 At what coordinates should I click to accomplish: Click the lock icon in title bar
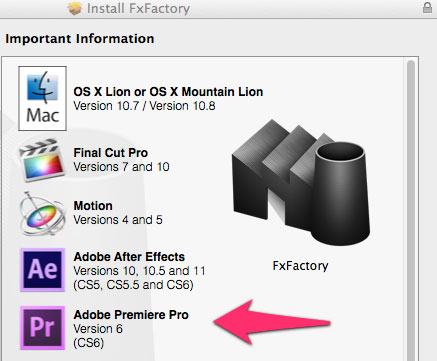[x=427, y=7]
